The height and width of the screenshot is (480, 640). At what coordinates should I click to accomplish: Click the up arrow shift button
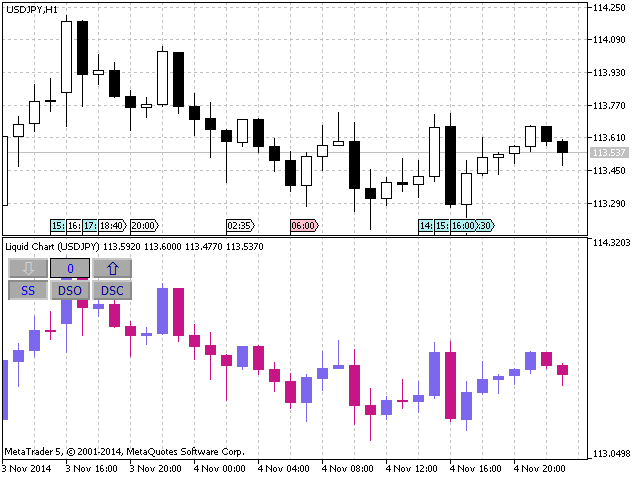tap(112, 268)
